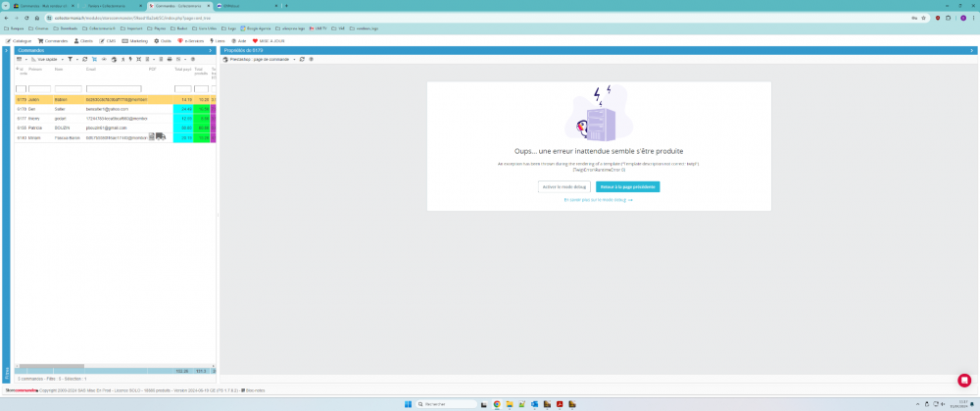Reload the browser page
980x411 pixels.
click(x=26, y=18)
